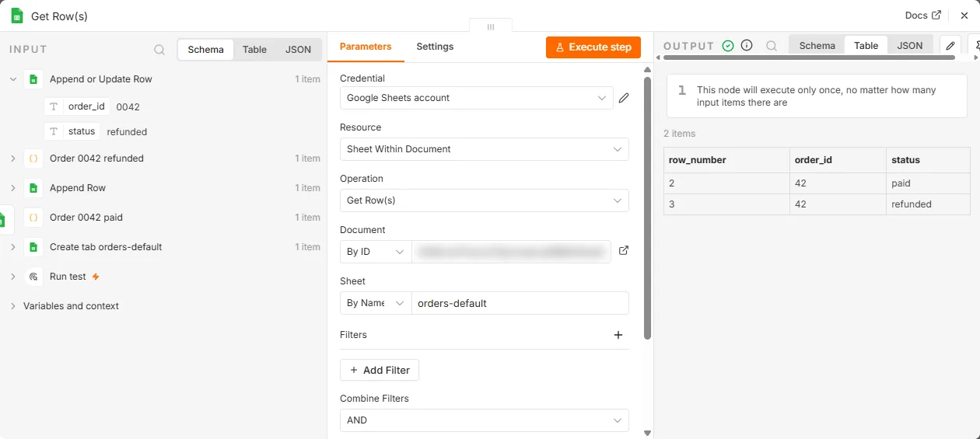Image resolution: width=980 pixels, height=439 pixels.
Task: Click the Append or Update Row sheets icon
Action: pos(33,79)
